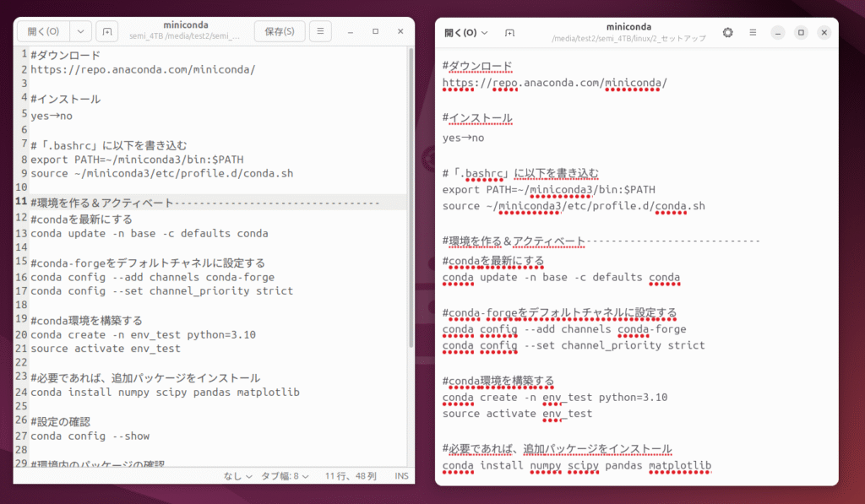Viewport: 865px width, 504px height.
Task: Click #condaを最新にする in left editor
Action: 82,219
